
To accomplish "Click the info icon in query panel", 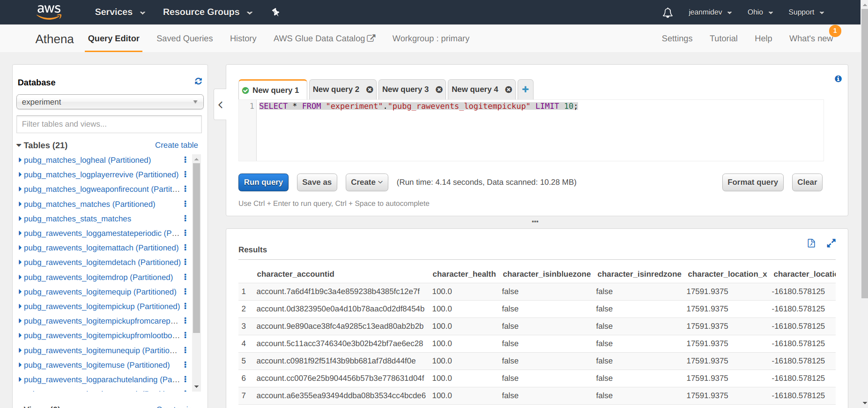I will tap(838, 79).
